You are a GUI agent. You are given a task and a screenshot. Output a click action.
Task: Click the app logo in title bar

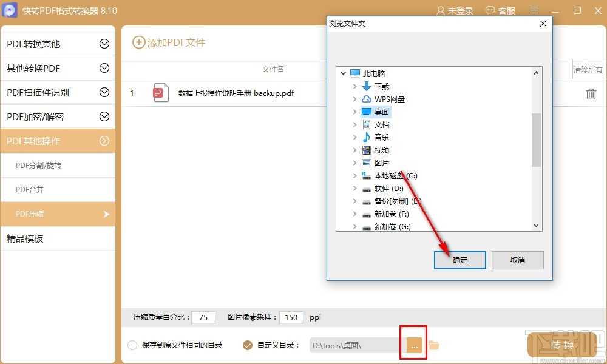coord(10,10)
